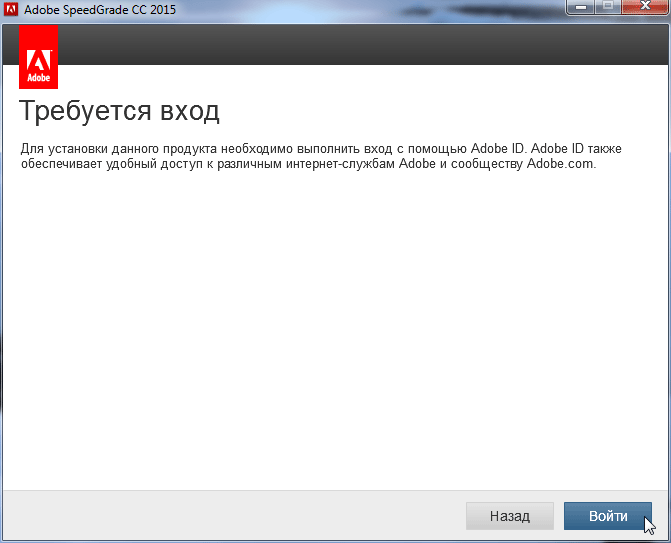Click the heading 'Требуется вход'

tap(119, 111)
